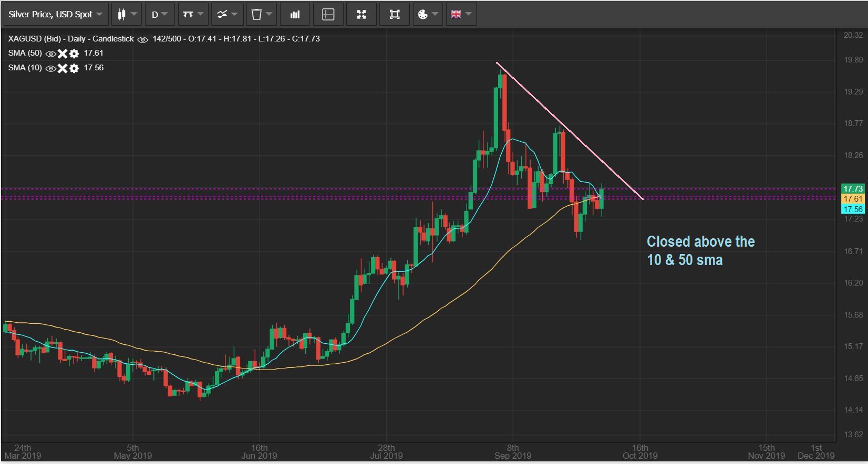Image resolution: width=868 pixels, height=464 pixels.
Task: Click the 16.20 price axis label
Action: click(x=853, y=283)
